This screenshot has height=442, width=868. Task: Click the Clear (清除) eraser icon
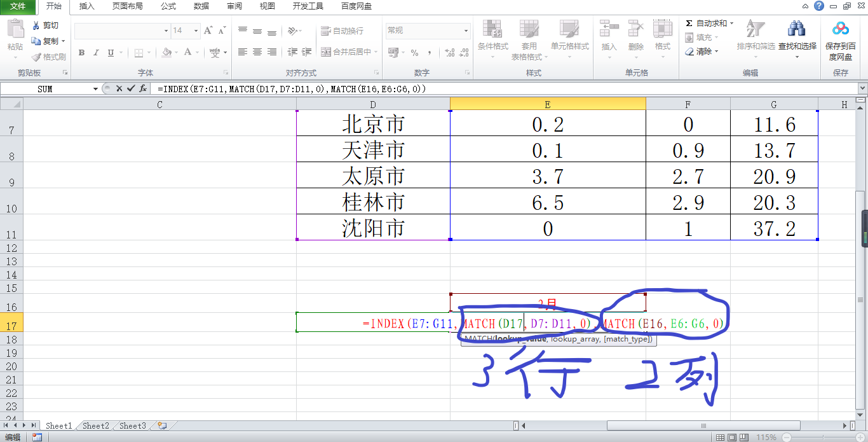[x=689, y=52]
